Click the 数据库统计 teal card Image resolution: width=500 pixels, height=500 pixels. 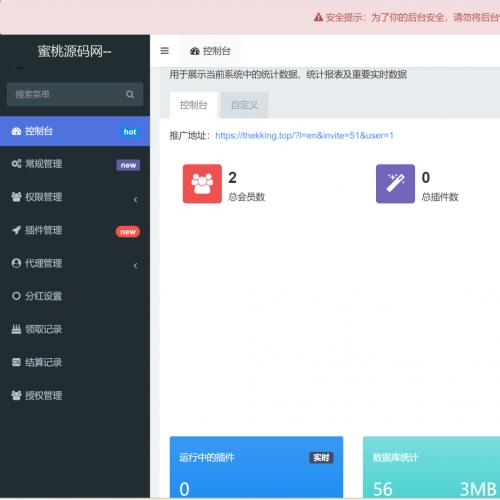coord(431,467)
